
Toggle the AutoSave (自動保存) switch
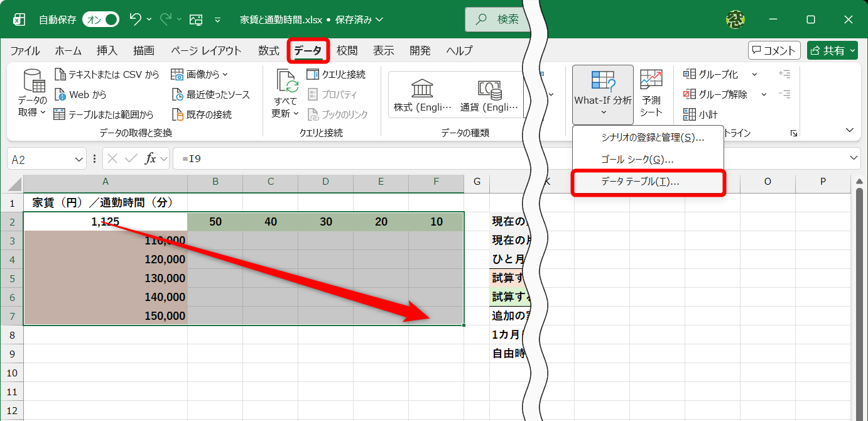click(x=100, y=19)
